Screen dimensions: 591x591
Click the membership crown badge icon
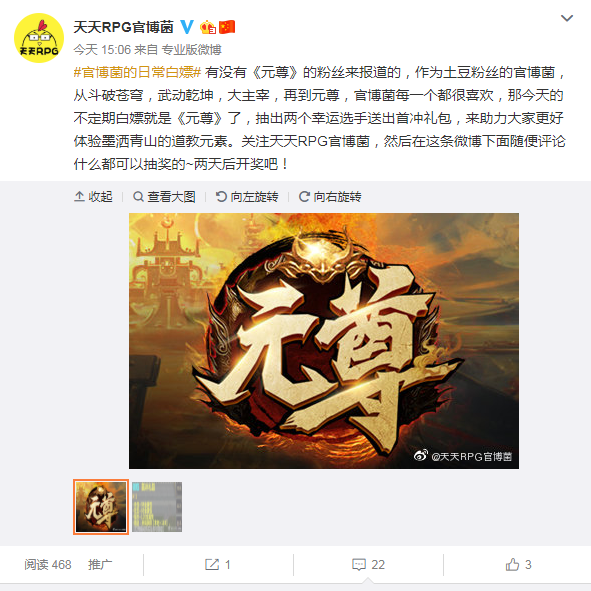(x=208, y=27)
